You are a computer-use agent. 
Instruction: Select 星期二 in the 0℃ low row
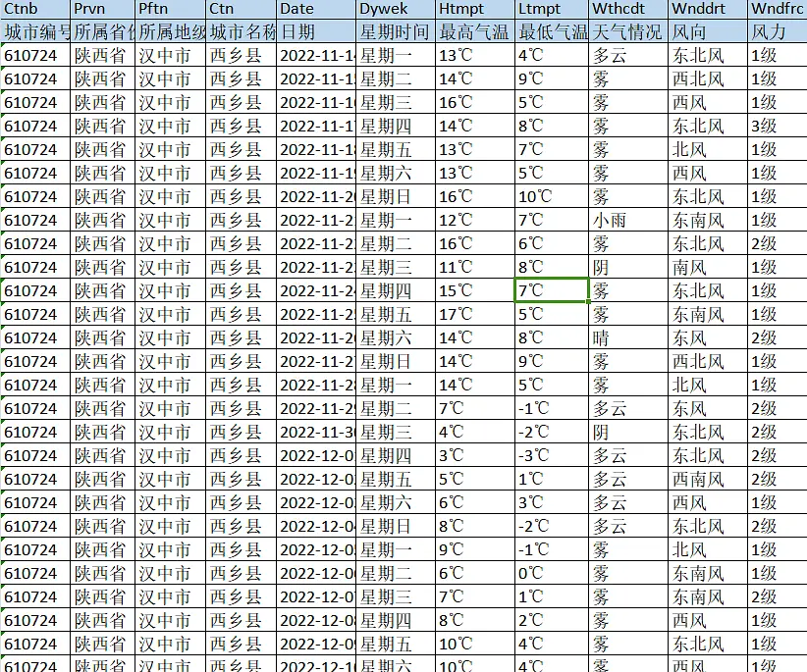[396, 573]
